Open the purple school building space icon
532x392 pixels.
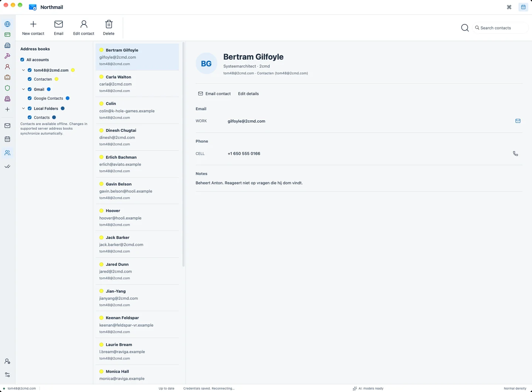click(x=7, y=99)
